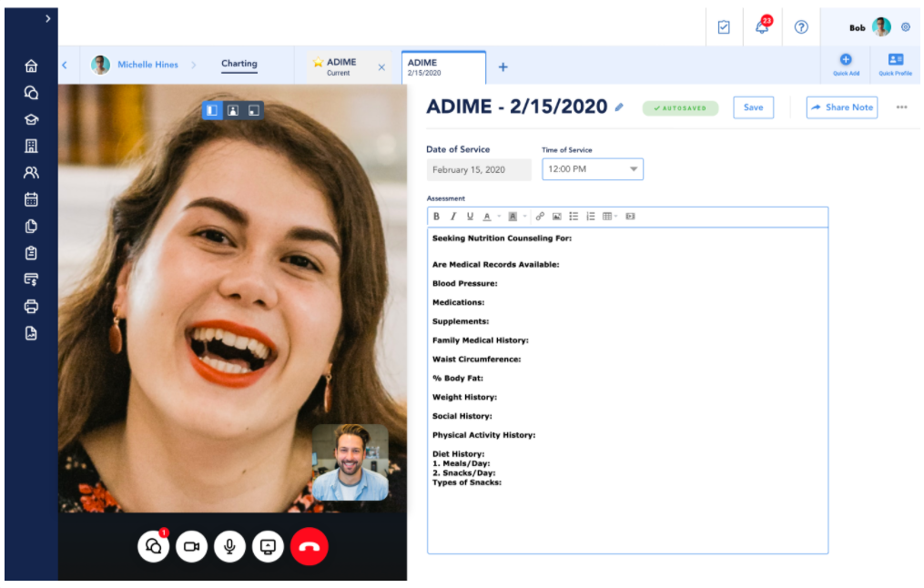
Task: Start screen sharing in the call
Action: point(268,546)
